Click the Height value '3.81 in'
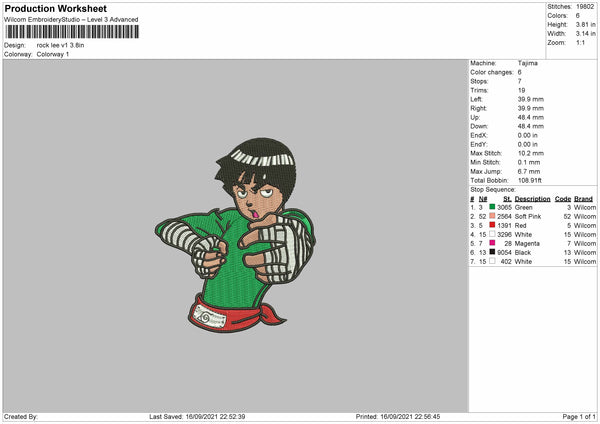The height and width of the screenshot is (424, 600). [x=585, y=24]
